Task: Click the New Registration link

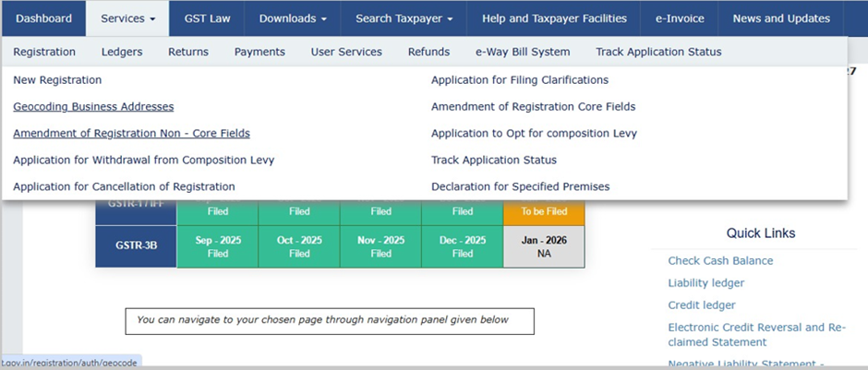Action: [57, 80]
